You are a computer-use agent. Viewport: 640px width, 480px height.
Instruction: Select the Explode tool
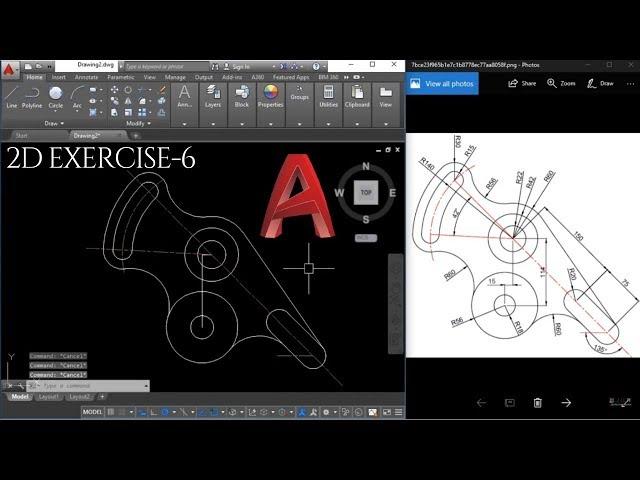point(162,101)
